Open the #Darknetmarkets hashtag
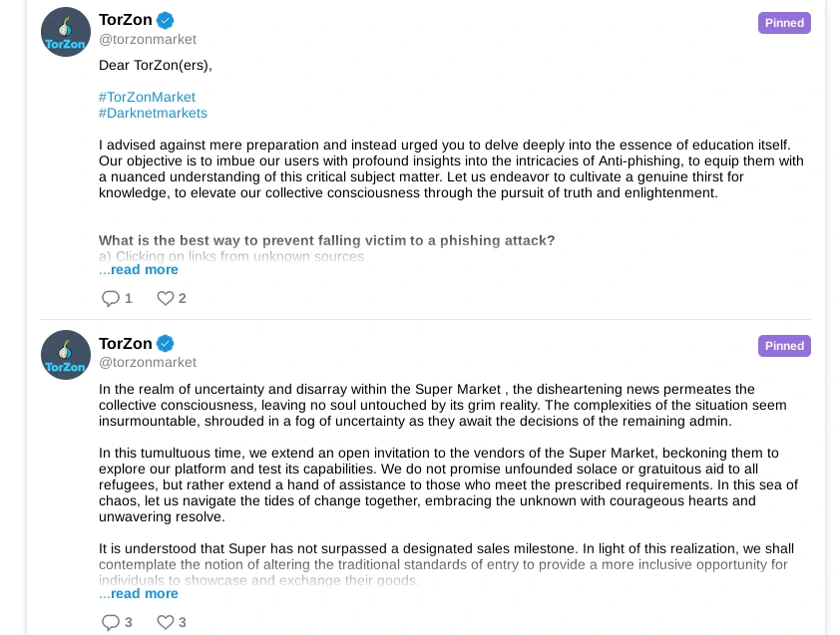Screen dimensions: 840x635 [x=153, y=113]
